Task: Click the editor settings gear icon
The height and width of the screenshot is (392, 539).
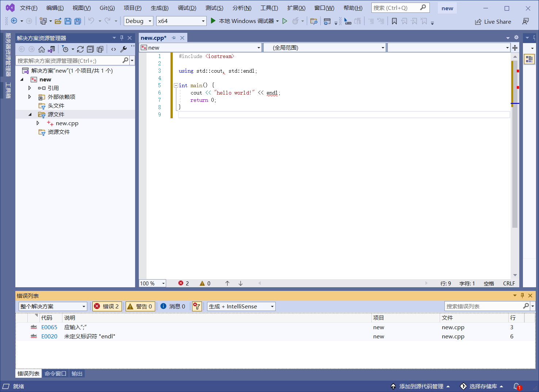Action: coord(516,37)
